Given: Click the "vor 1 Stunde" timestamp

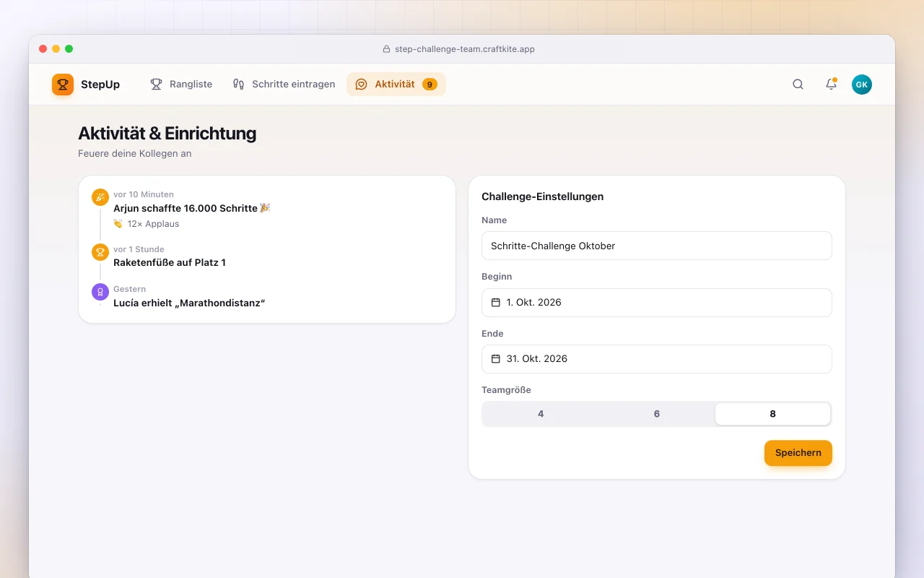Looking at the screenshot, I should pyautogui.click(x=139, y=249).
